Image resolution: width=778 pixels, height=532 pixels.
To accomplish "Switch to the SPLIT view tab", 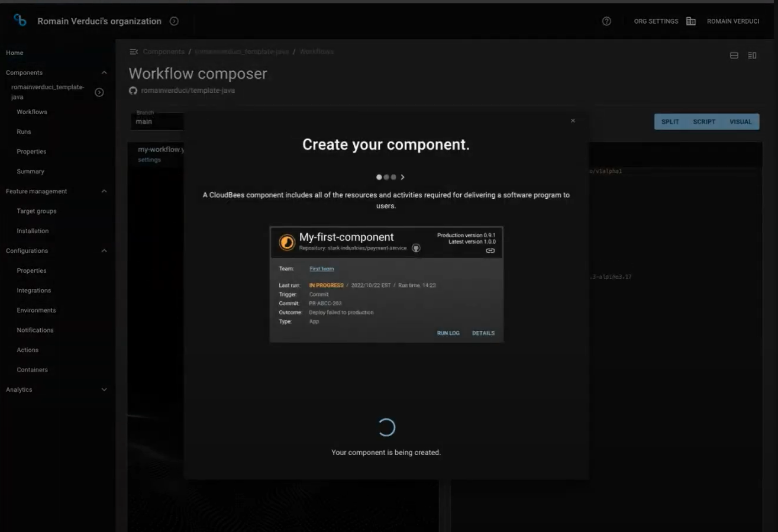I will [670, 122].
